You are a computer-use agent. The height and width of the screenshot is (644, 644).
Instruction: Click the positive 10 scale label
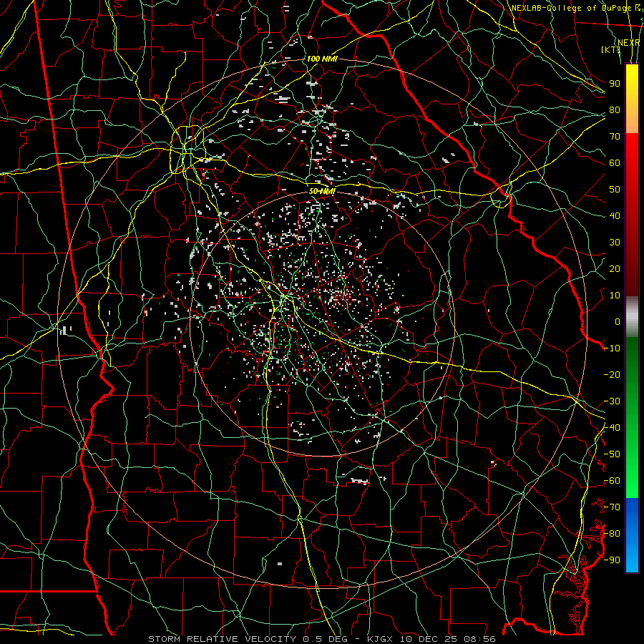615,296
